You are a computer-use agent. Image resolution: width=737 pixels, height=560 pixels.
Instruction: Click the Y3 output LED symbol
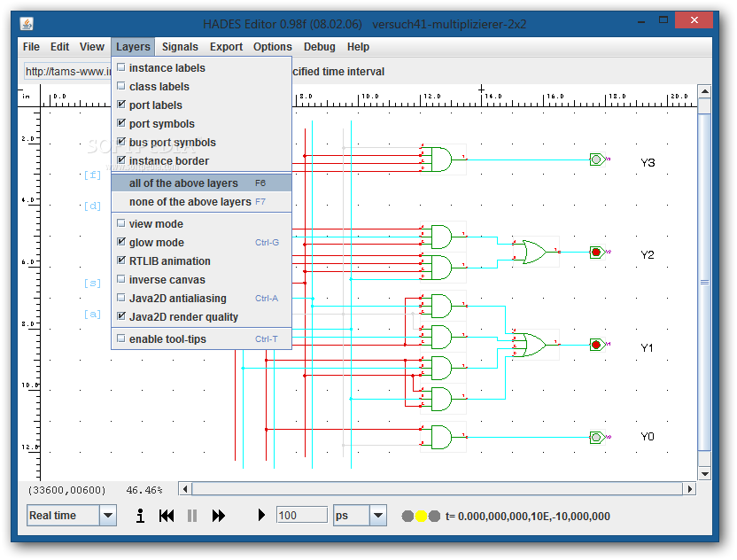click(x=597, y=159)
